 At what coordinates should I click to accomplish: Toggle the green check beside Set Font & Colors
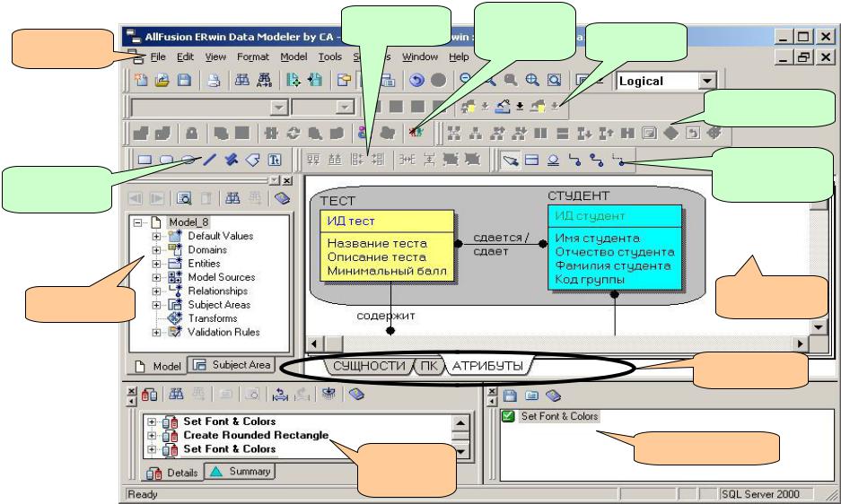[x=508, y=416]
